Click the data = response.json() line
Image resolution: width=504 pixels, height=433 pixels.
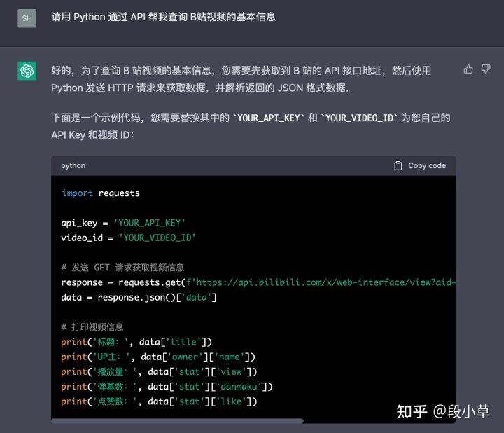click(139, 297)
